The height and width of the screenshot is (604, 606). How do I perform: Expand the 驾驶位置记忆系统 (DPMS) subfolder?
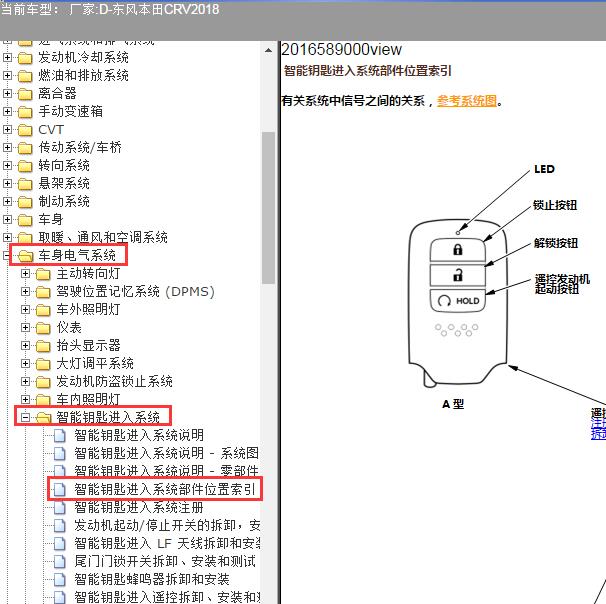(25, 291)
